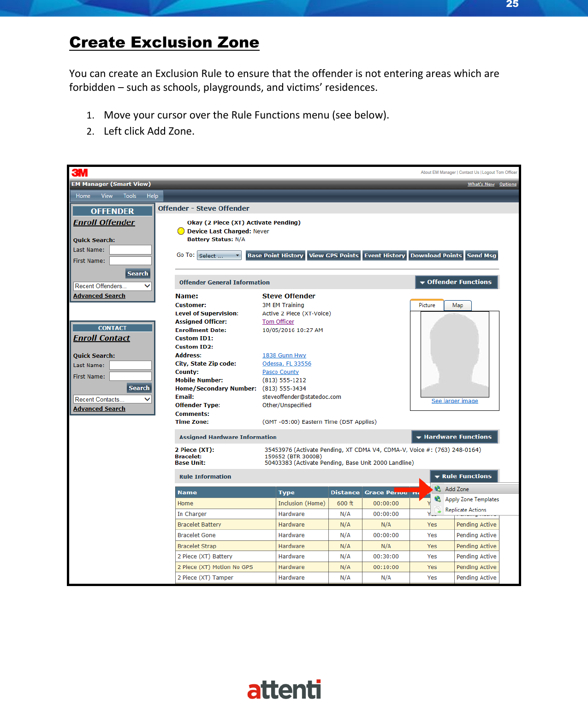Open the 1838 Gunn Hwy address link

tap(284, 356)
